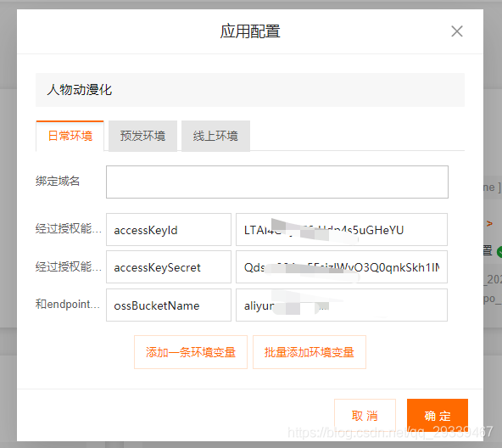Click the truncated 和endpoint... label

tap(68, 304)
